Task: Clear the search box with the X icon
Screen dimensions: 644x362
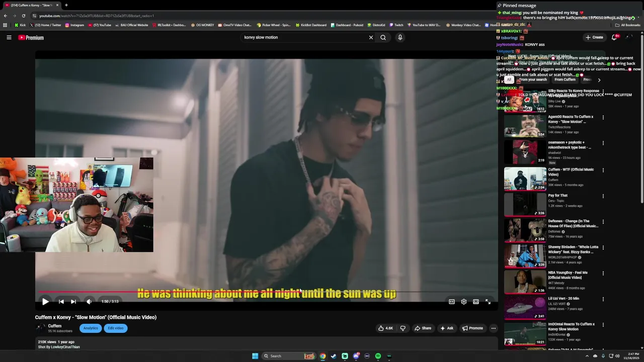Action: 371,37
